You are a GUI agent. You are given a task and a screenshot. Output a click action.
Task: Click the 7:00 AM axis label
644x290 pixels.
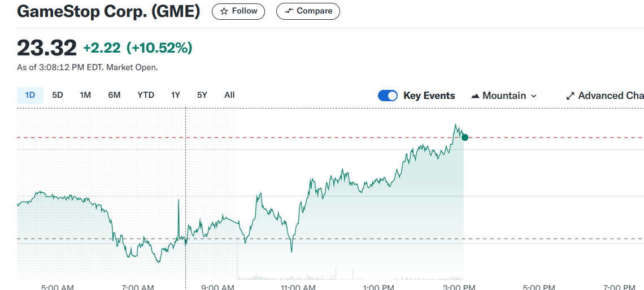coord(138,287)
